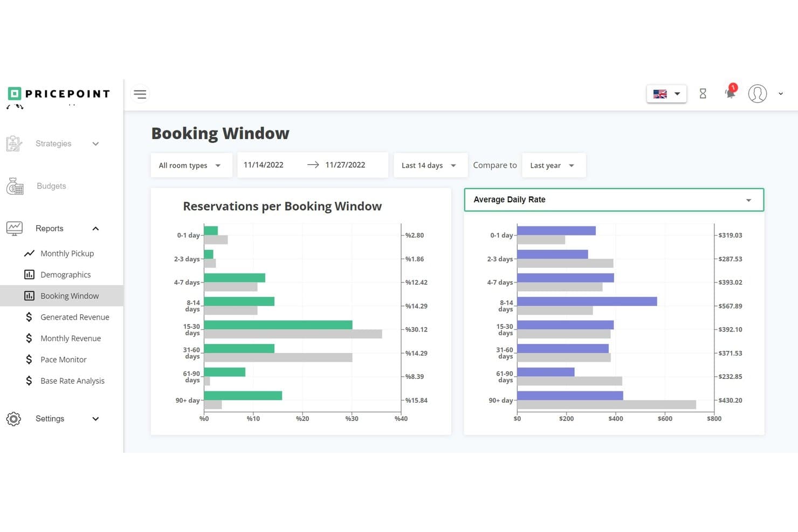Click the Monthly Revenue dollar icon
Image resolution: width=798 pixels, height=532 pixels.
[29, 338]
